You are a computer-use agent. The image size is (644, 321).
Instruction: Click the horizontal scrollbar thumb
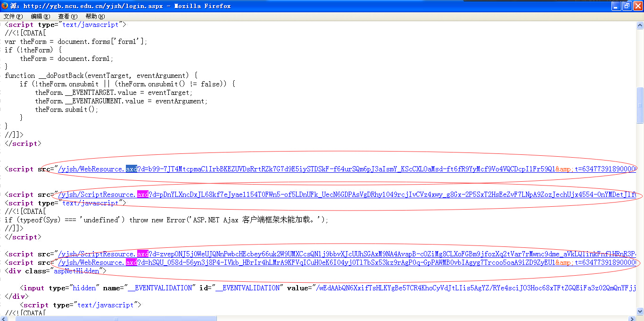click(116, 318)
